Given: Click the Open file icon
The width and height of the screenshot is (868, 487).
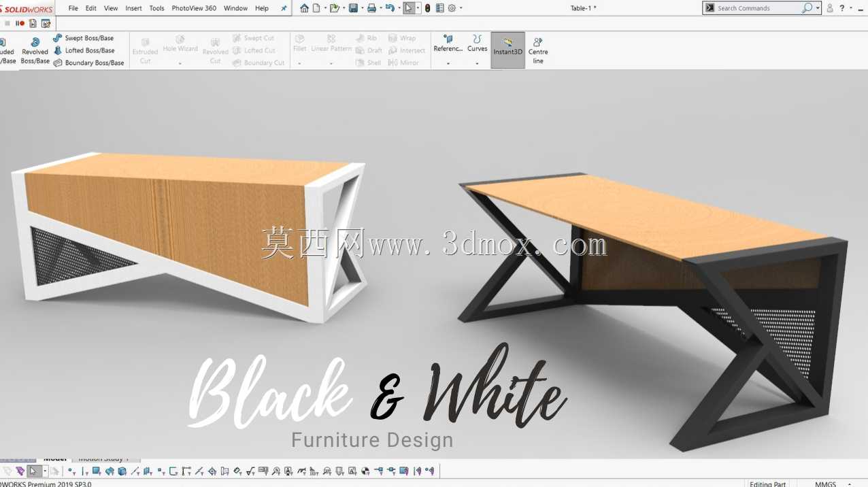Looking at the screenshot, I should (334, 8).
